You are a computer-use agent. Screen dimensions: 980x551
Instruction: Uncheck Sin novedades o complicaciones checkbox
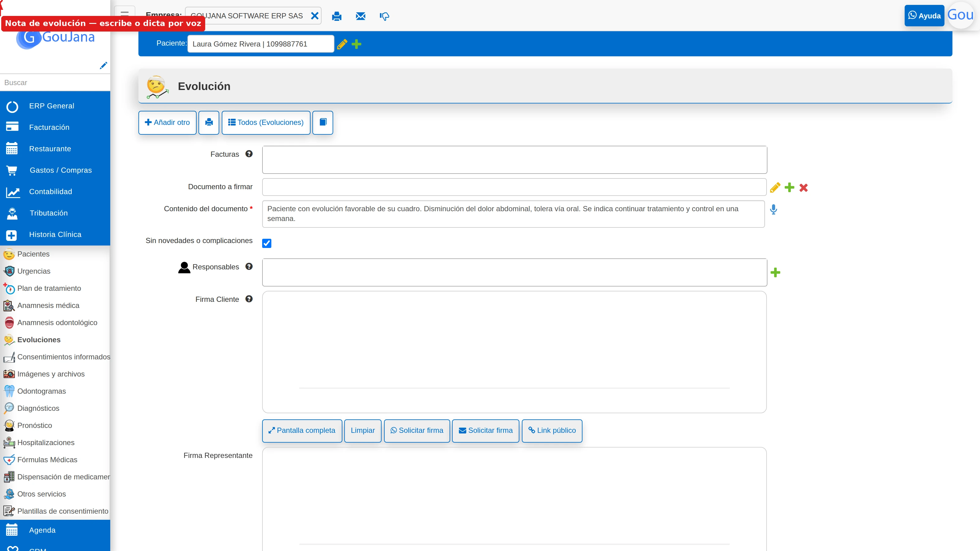[x=267, y=243]
